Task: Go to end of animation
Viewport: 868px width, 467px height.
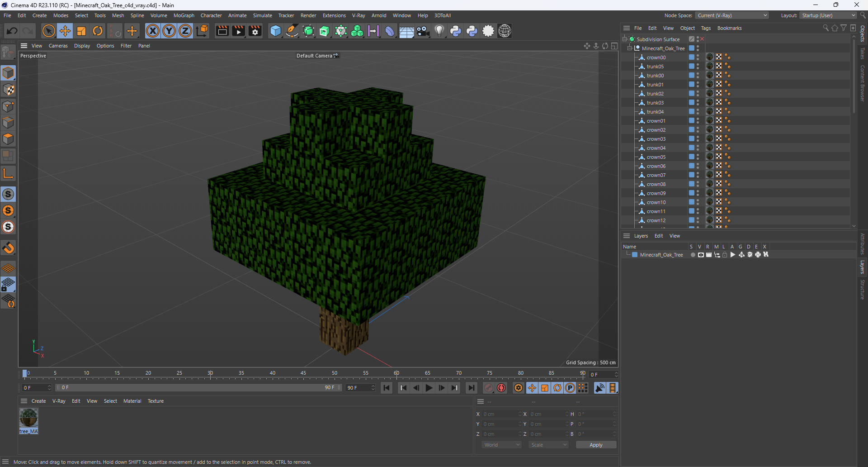Action: click(472, 388)
